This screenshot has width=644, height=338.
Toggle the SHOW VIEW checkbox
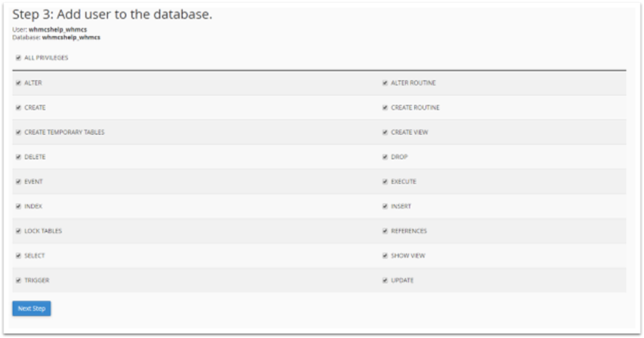click(385, 255)
